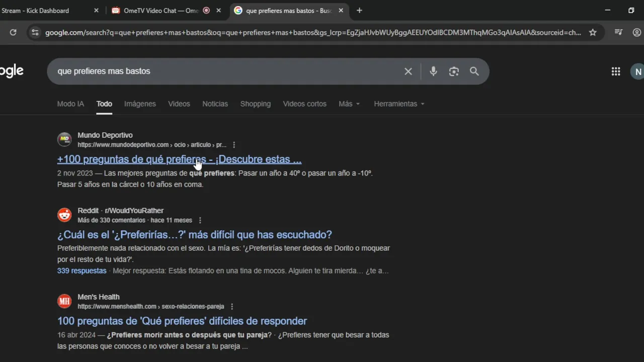Select the Modo IA search tab
Viewport: 644px width, 362px height.
(x=70, y=104)
